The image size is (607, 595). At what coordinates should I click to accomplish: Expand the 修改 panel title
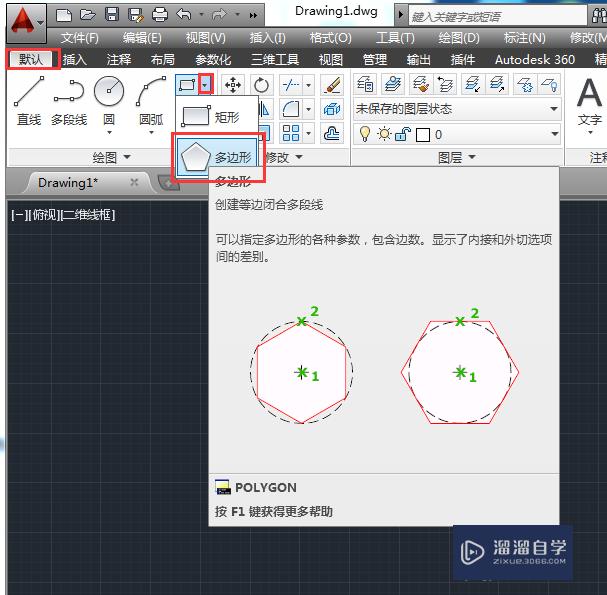284,157
